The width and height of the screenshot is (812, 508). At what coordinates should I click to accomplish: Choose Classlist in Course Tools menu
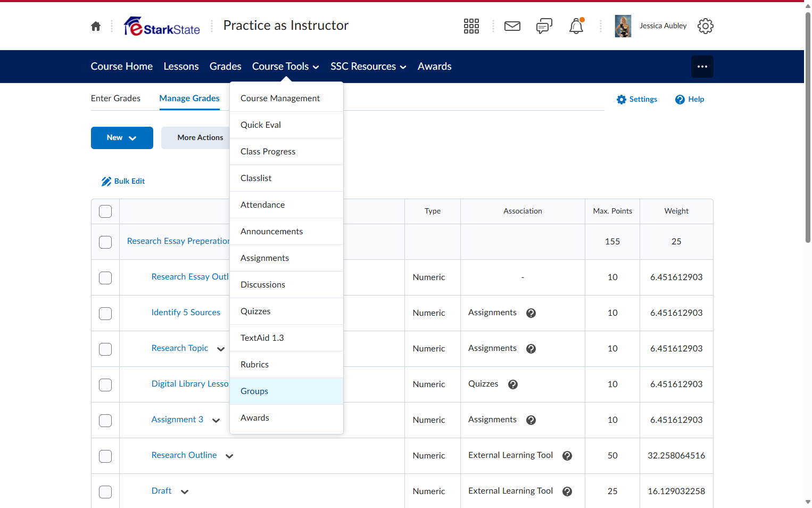point(286,178)
